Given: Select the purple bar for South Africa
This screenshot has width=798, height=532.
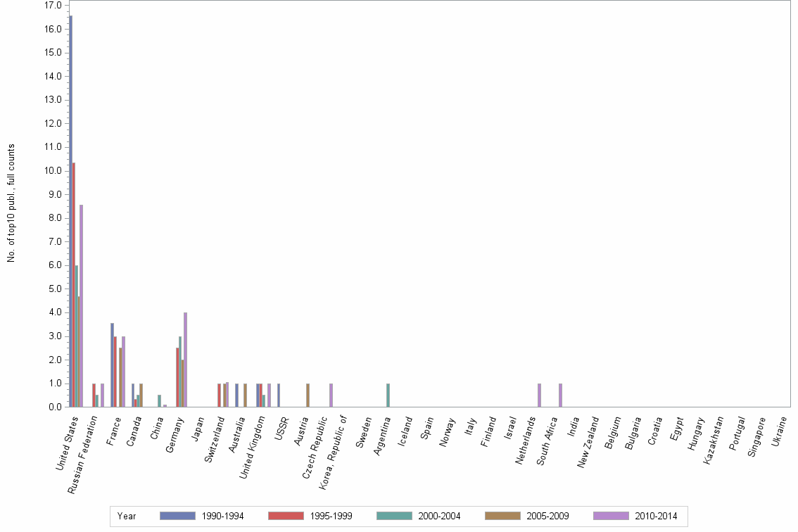Looking at the screenshot, I should (x=559, y=394).
